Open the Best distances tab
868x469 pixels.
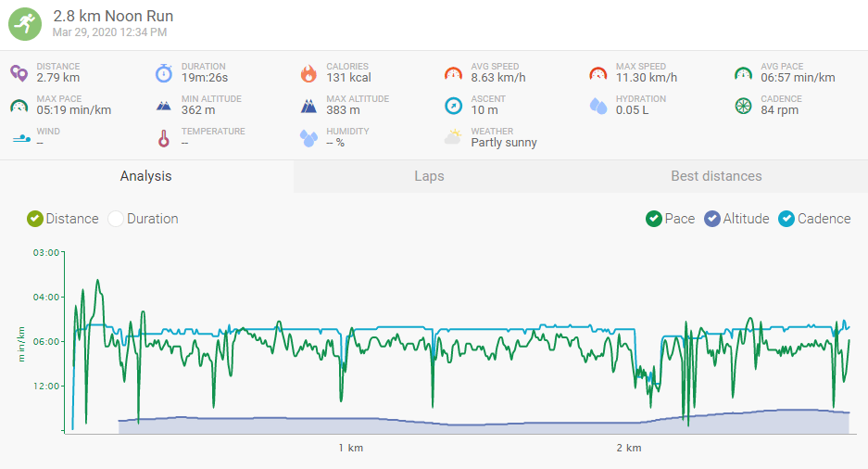(x=716, y=176)
